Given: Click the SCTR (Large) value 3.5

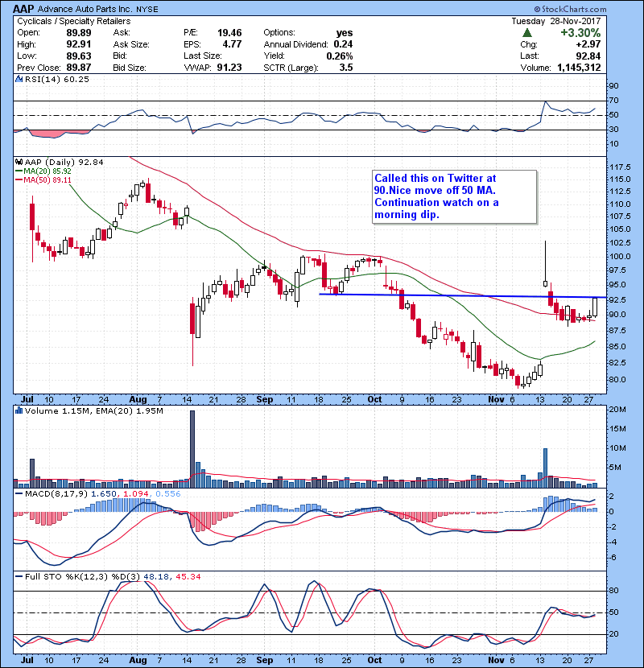Looking at the screenshot, I should click(x=346, y=68).
